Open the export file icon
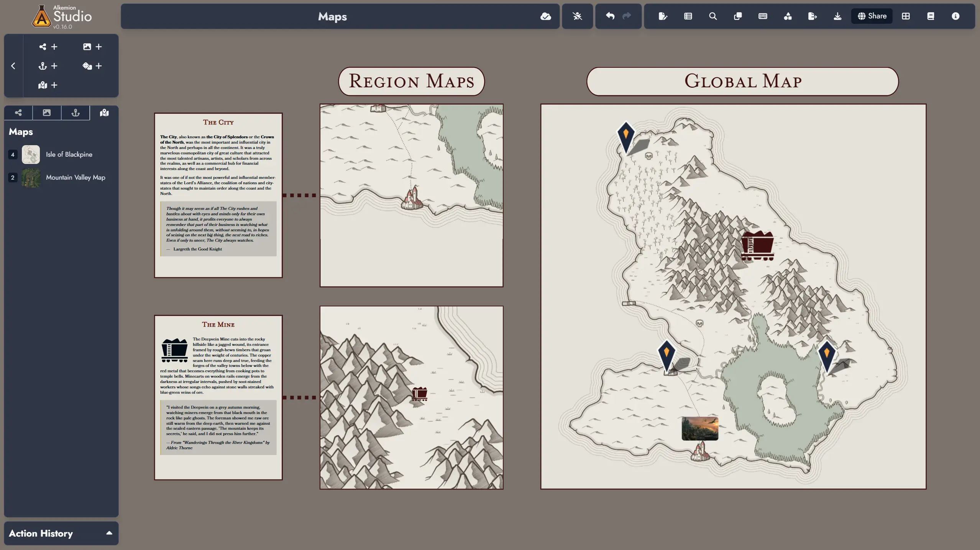Screen dimensions: 980x550 tap(812, 16)
